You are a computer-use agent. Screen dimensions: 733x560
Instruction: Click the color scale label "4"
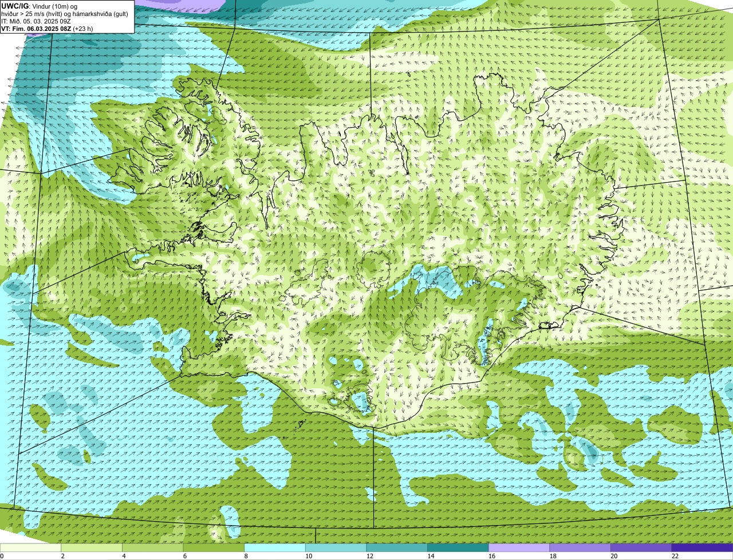click(124, 556)
